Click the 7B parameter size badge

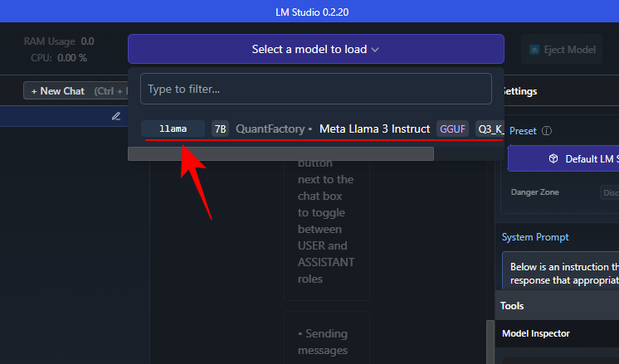click(220, 129)
